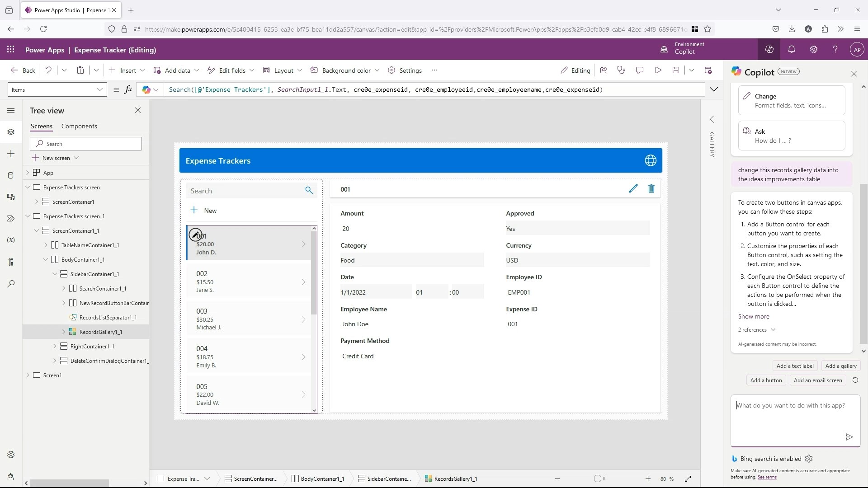Open Variables pane in left rail
Screen dimensions: 868x488
click(x=11, y=240)
